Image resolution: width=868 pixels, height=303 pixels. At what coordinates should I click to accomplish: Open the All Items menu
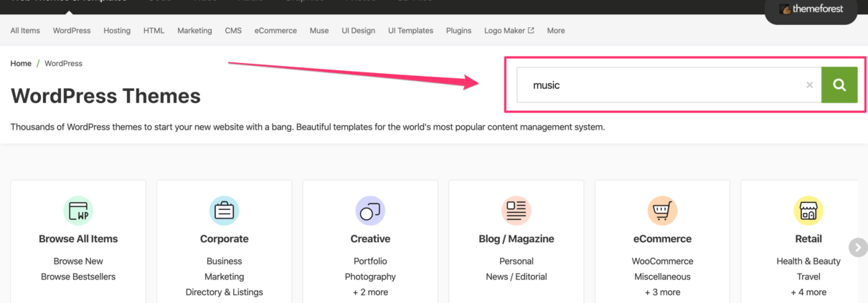(25, 31)
